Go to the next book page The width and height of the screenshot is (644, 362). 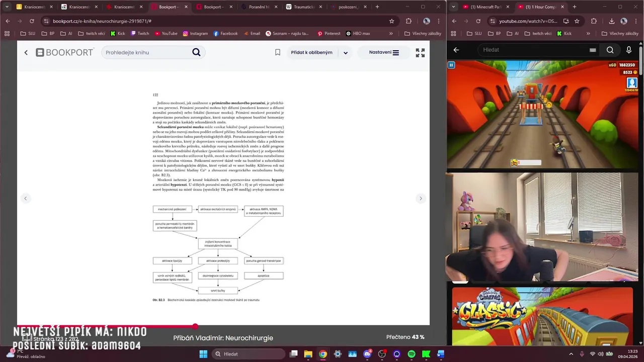tap(421, 198)
